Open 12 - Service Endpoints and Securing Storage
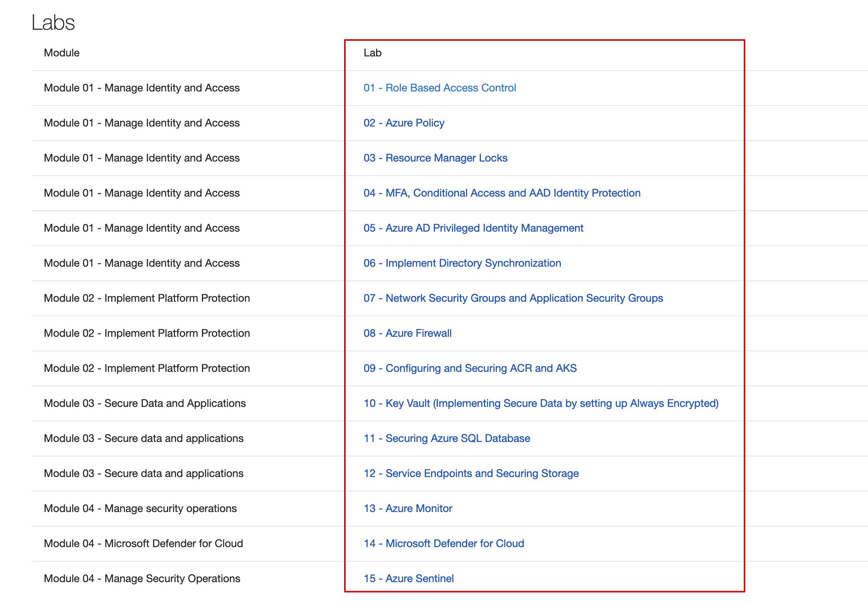 tap(471, 473)
